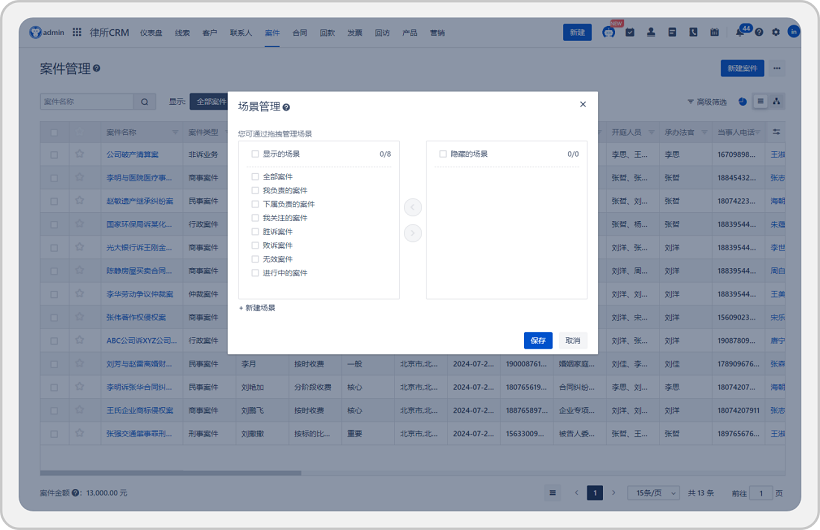Open the help question mark in header
Screen dimensions: 820x530
pos(759,32)
